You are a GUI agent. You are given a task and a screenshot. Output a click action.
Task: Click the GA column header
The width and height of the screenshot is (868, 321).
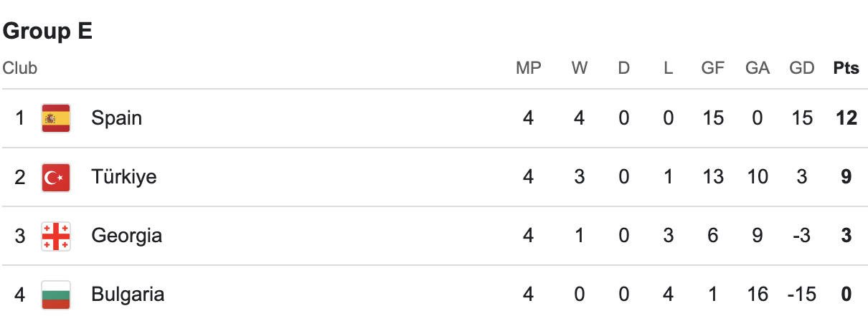(x=758, y=68)
